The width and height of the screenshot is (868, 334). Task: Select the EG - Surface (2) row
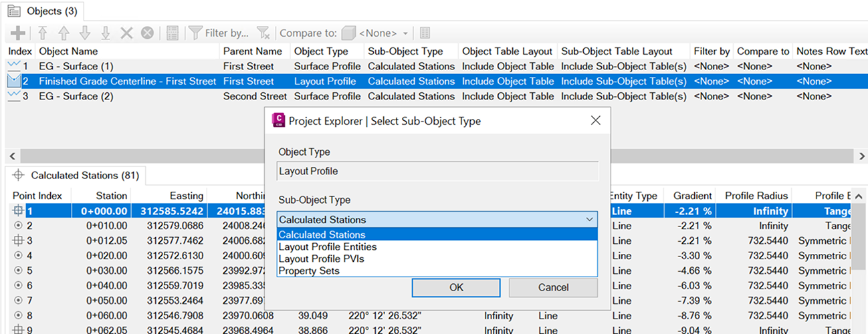[76, 96]
